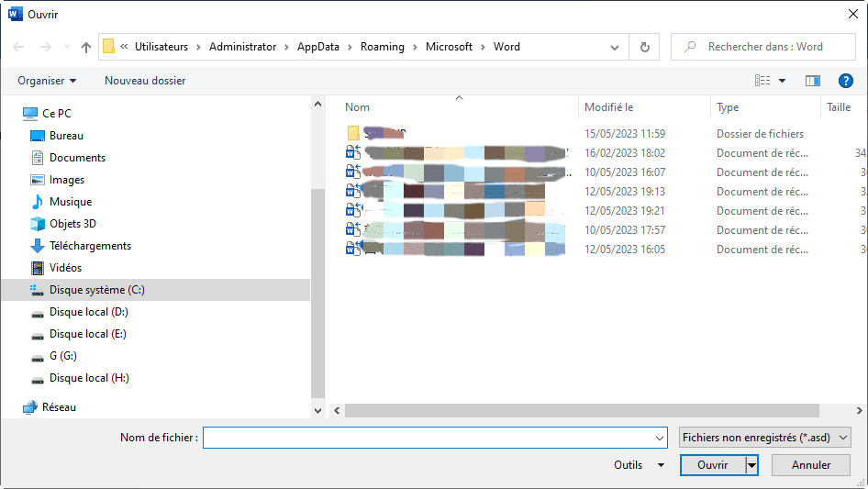Open recent locations dropdown chevron
Screen dimensions: 868x489
point(67,47)
